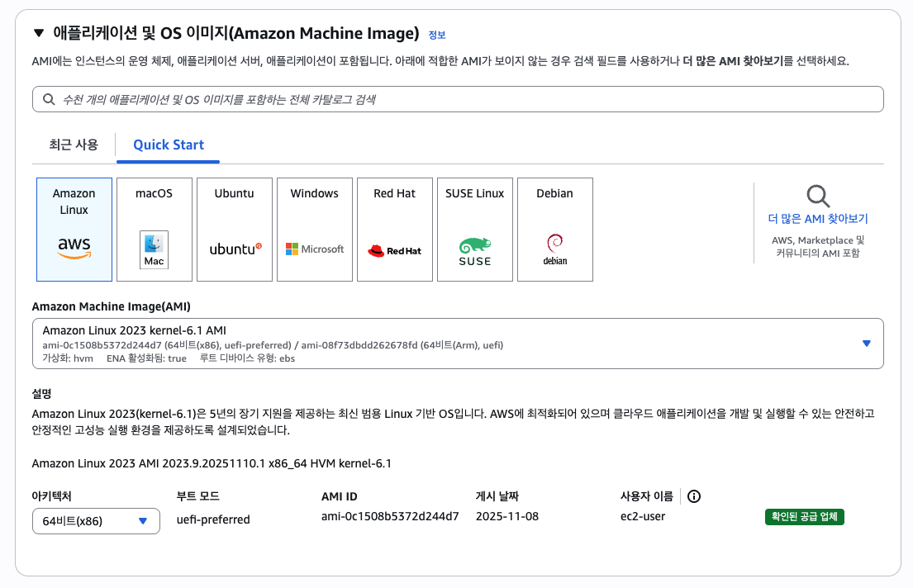Select the Windows Microsoft logo tile

(315, 230)
